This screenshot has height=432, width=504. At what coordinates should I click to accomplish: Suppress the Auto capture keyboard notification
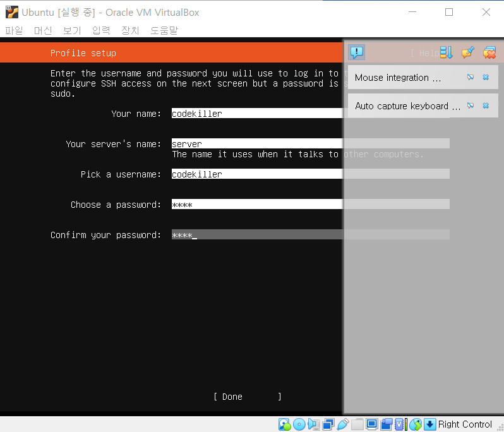click(x=471, y=105)
